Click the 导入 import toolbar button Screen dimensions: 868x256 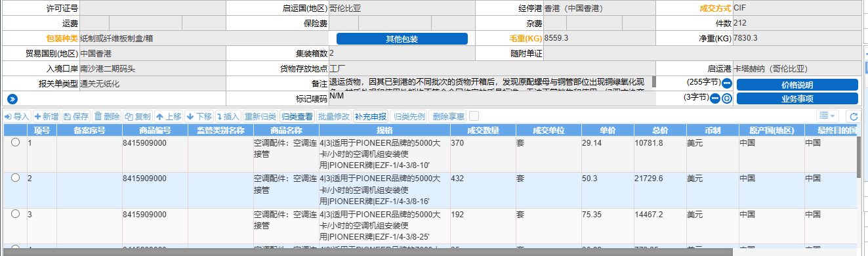pos(17,116)
